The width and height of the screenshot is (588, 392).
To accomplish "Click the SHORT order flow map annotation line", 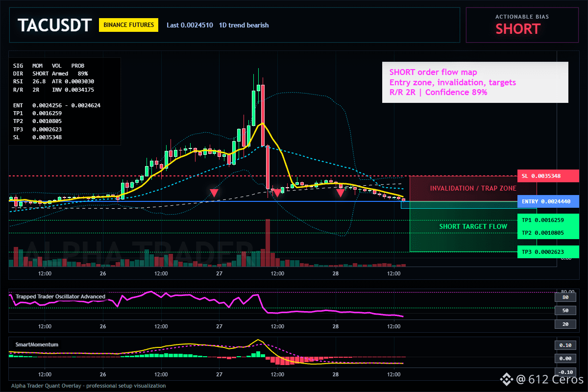I will pyautogui.click(x=433, y=72).
